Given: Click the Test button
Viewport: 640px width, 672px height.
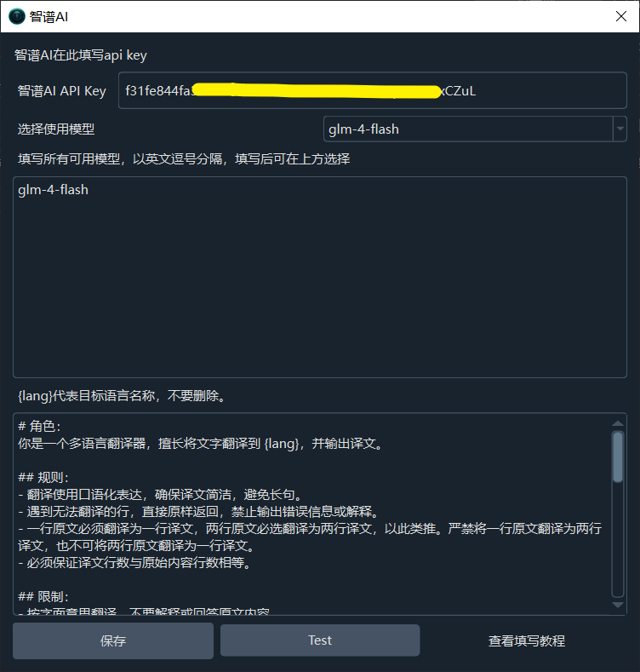Looking at the screenshot, I should (320, 640).
